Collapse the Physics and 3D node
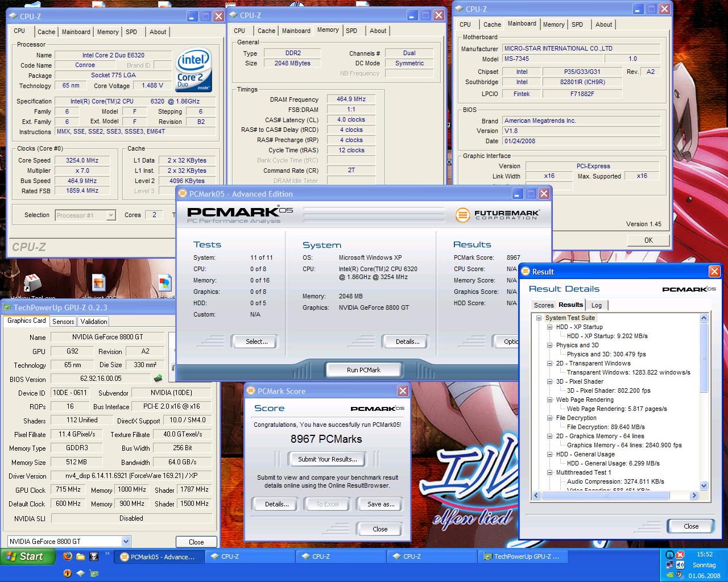Image resolution: width=728 pixels, height=582 pixels. 550,345
